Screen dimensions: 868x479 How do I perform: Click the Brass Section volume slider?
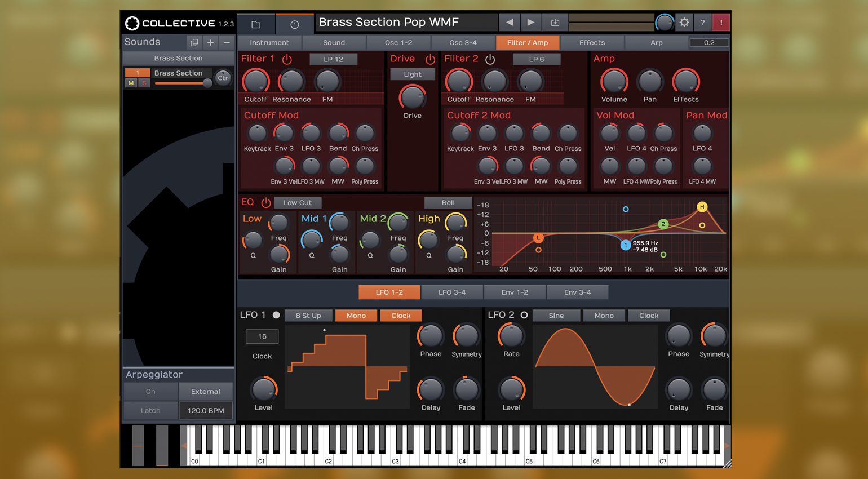[180, 83]
